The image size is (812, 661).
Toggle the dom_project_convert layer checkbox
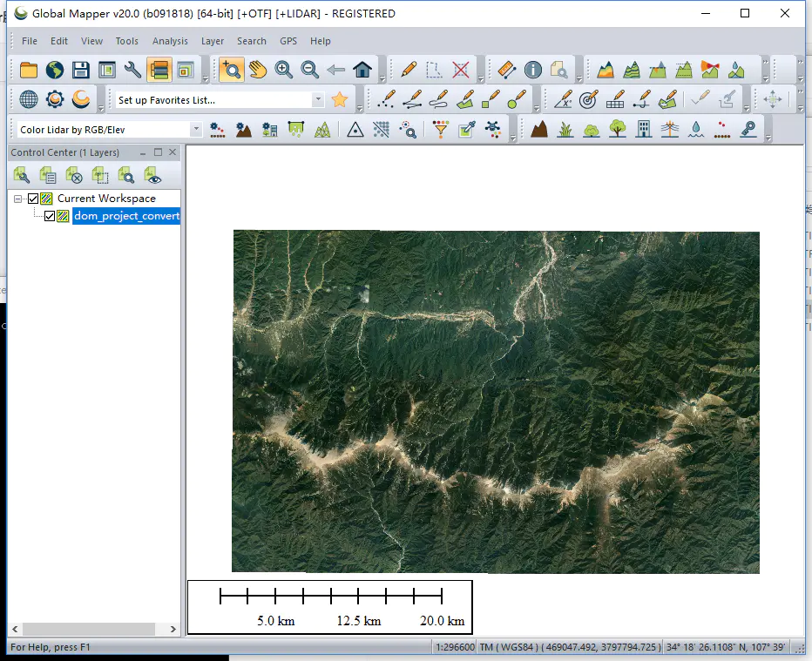[50, 216]
